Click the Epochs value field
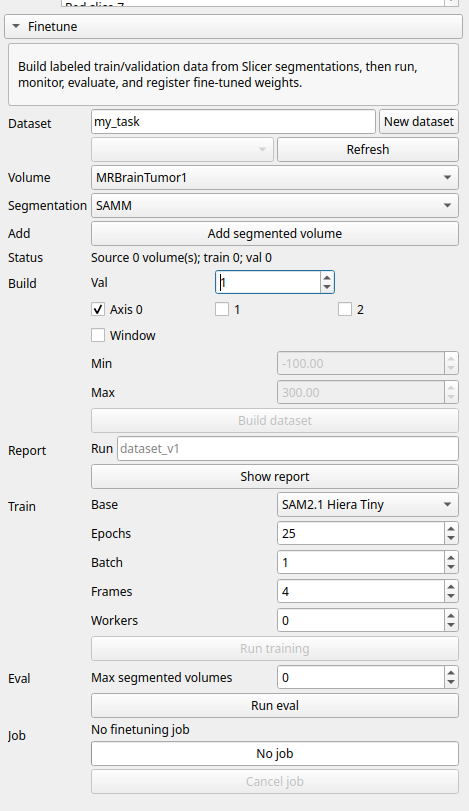The height and width of the screenshot is (811, 469). (x=361, y=533)
